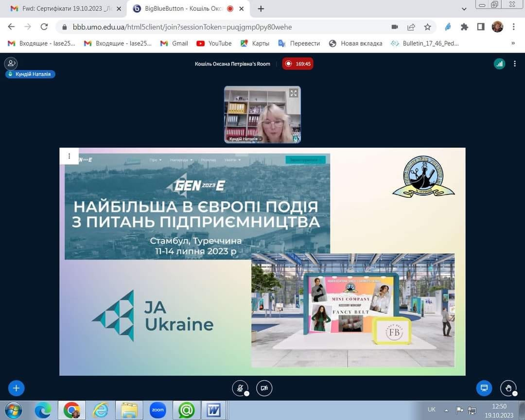Screen dimensions: 525x420
Task: Open the Карты bookmark
Action: (x=255, y=43)
